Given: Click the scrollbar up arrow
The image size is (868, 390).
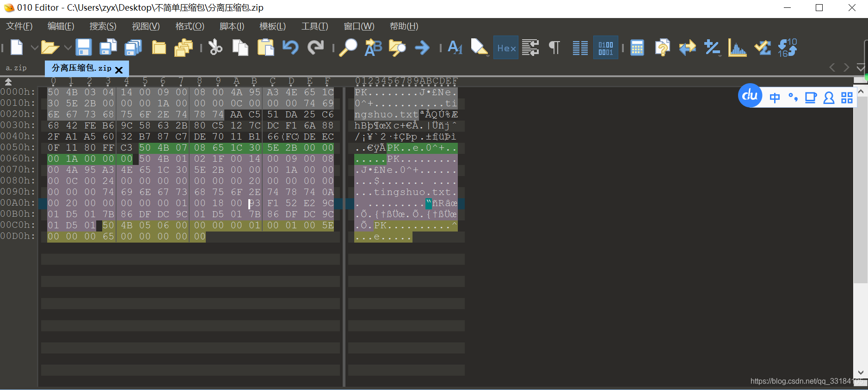Looking at the screenshot, I should point(861,91).
